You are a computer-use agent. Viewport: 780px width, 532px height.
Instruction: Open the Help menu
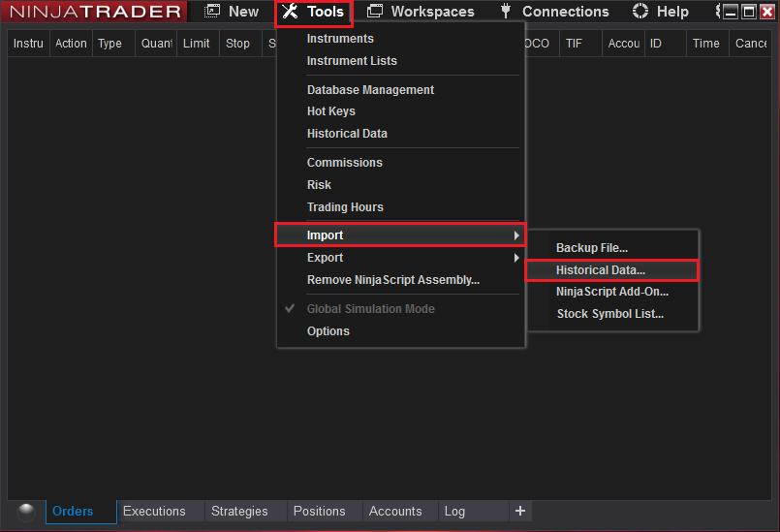661,12
